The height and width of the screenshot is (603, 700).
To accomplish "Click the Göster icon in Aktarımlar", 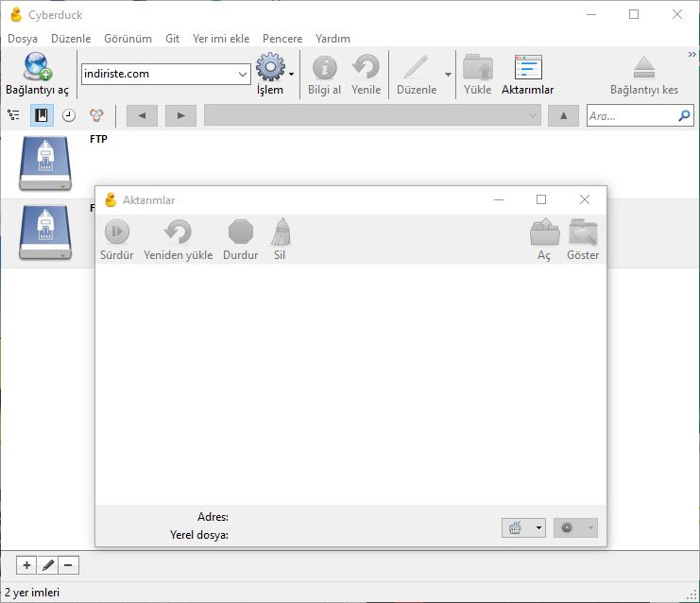I will coord(583,232).
